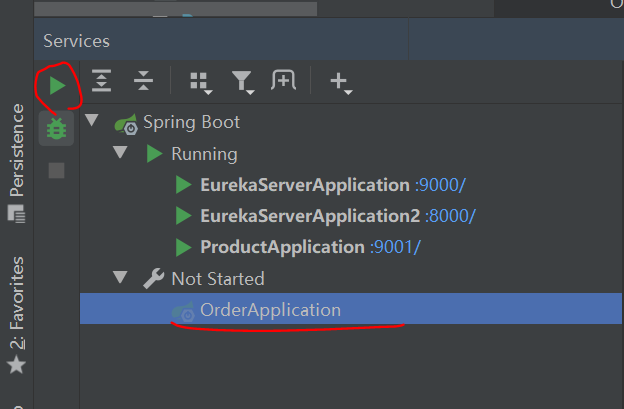Start debugging with the green bug icon
The height and width of the screenshot is (409, 624).
point(56,129)
